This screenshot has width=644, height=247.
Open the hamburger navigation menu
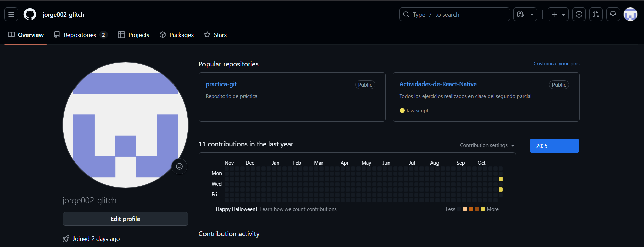coord(11,15)
